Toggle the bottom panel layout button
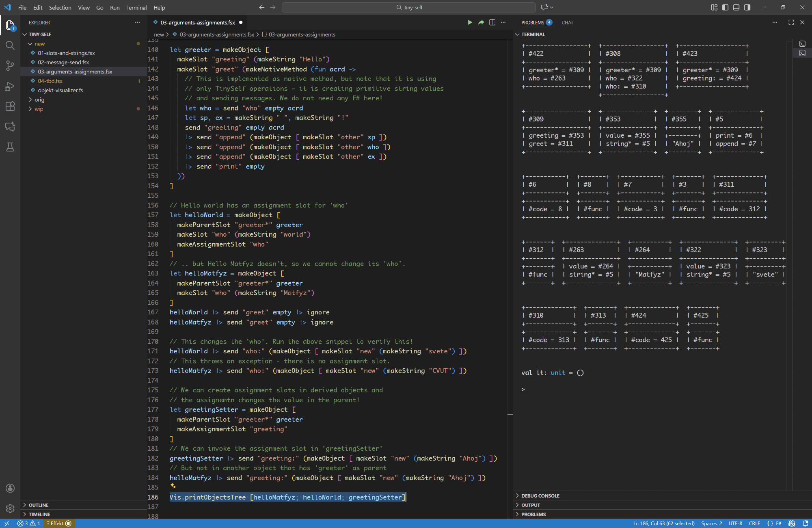The height and width of the screenshot is (528, 812). pyautogui.click(x=736, y=7)
